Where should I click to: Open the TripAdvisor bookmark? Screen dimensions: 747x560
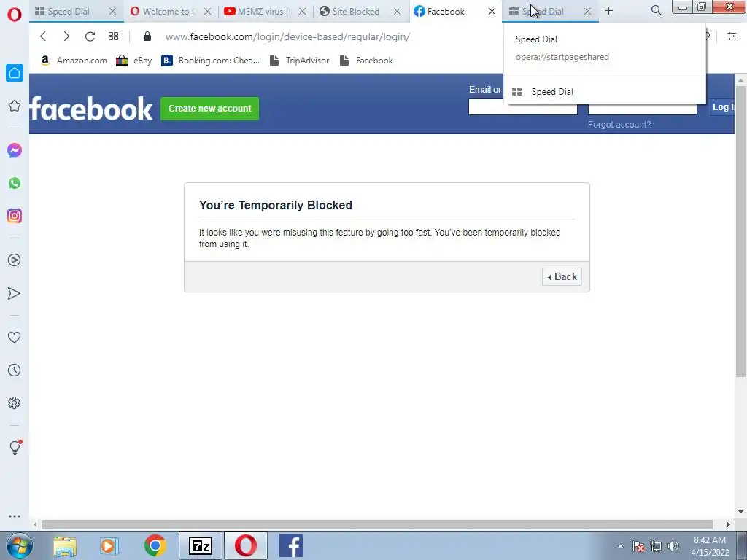coord(300,61)
